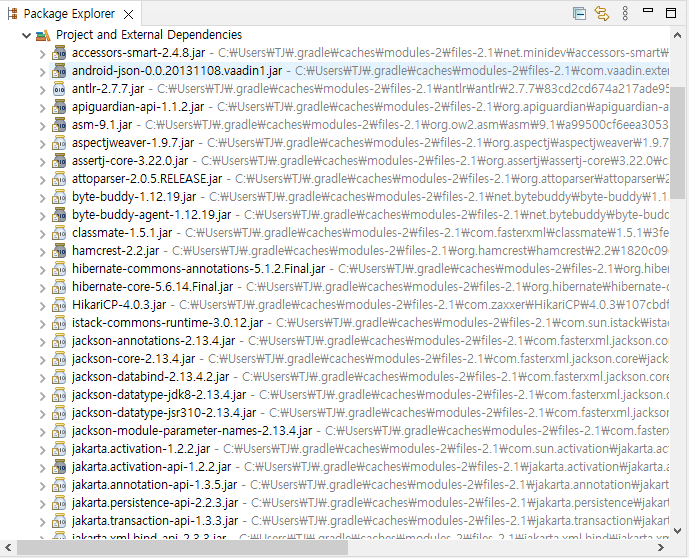Click jar icon of attoparser-2.0.5.RELEASE.jar
The width and height of the screenshot is (689, 558).
coord(59,179)
